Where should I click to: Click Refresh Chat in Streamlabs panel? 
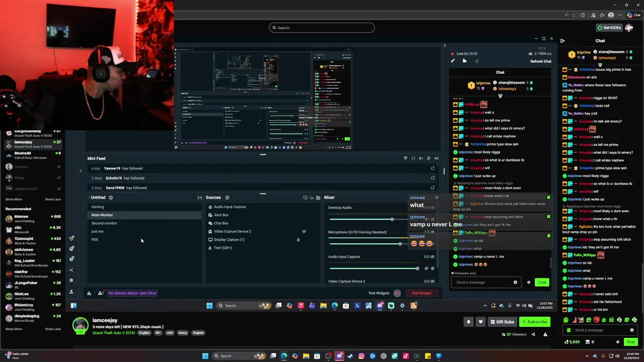tap(541, 61)
